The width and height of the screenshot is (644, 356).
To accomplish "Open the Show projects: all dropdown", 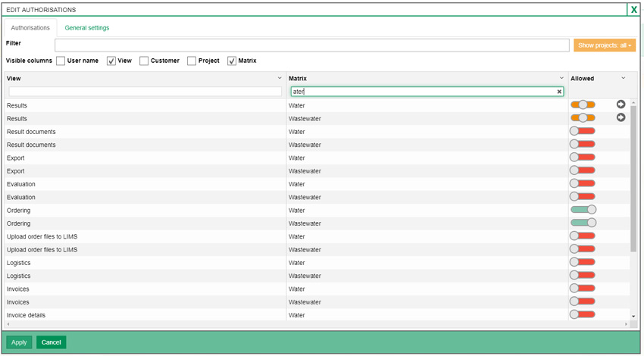I will pos(605,45).
